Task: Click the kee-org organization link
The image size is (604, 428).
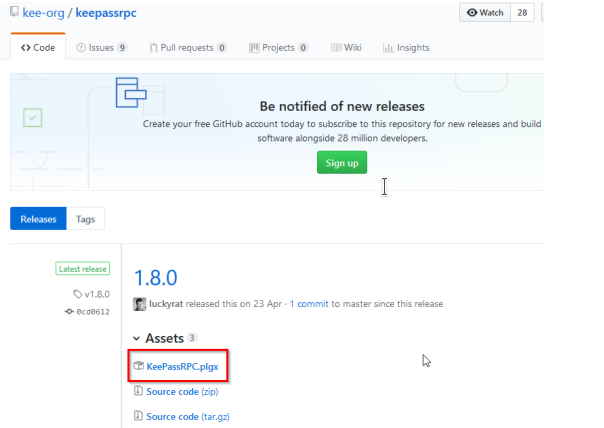Action: (x=45, y=14)
